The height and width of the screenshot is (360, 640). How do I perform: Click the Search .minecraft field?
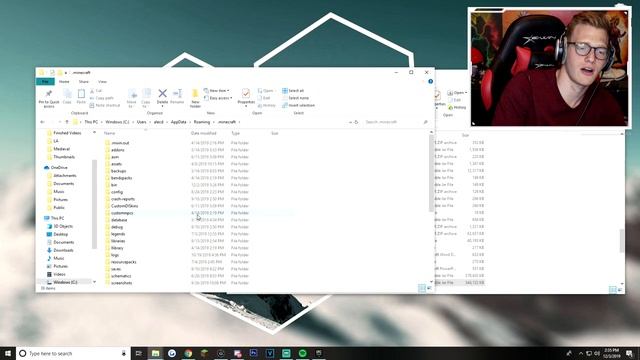pos(395,122)
